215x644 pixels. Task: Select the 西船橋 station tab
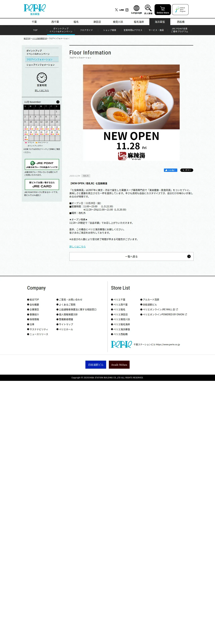click(x=181, y=22)
